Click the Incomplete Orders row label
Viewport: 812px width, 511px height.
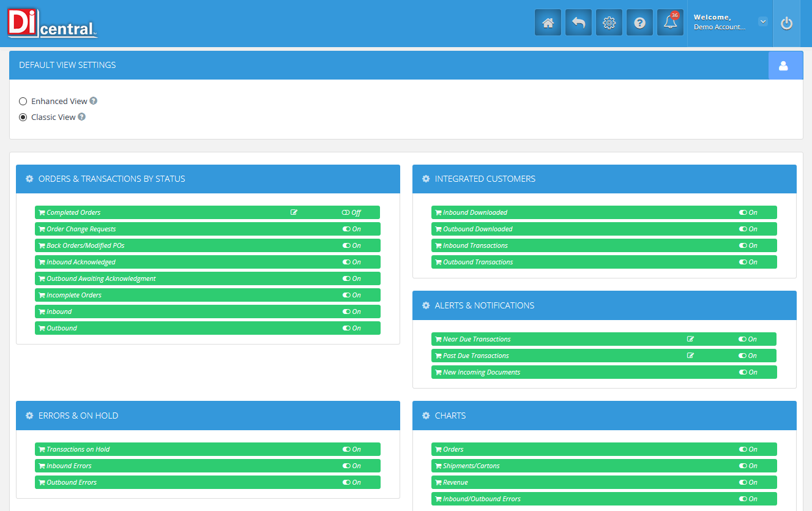(74, 295)
